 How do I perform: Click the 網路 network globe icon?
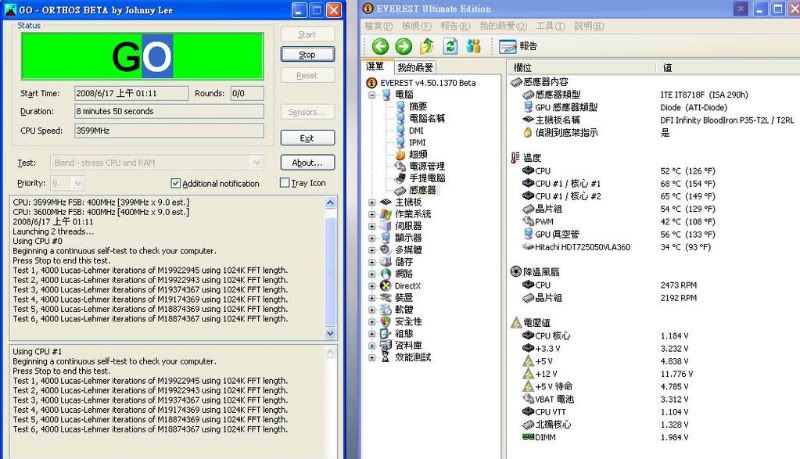pyautogui.click(x=386, y=274)
